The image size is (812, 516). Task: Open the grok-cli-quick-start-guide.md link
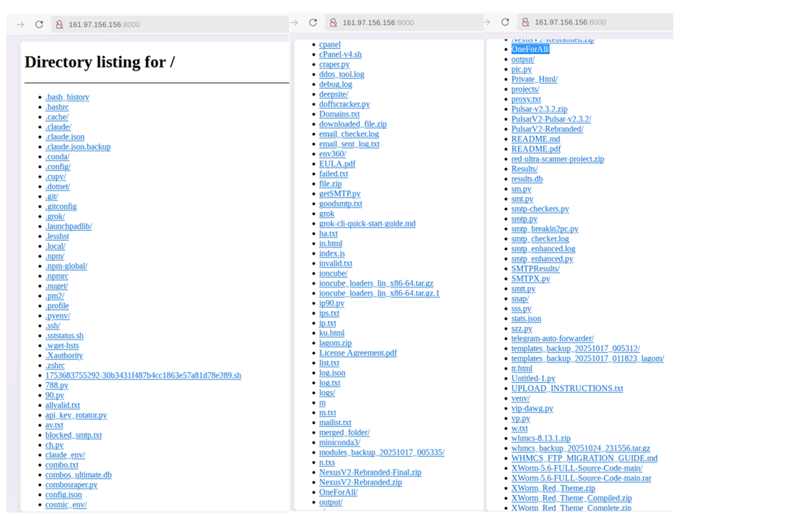[x=367, y=224]
